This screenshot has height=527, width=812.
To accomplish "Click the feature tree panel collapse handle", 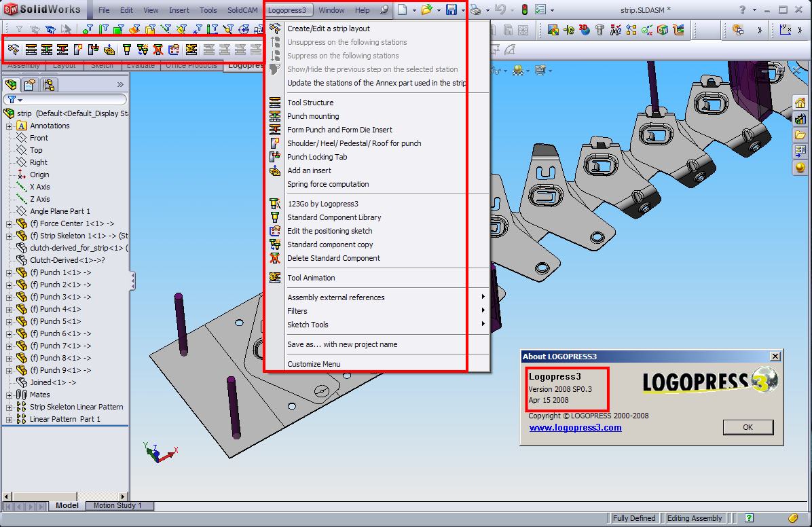I will point(133,280).
